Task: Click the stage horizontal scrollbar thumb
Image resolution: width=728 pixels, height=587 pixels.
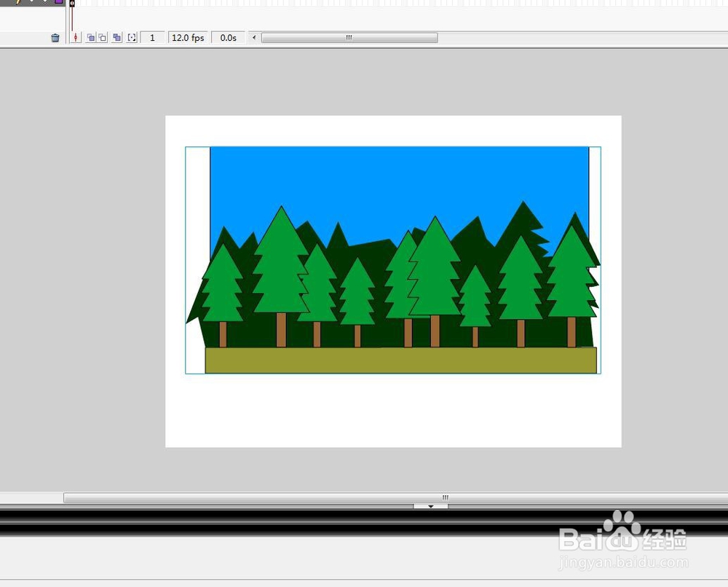Action: coord(395,498)
